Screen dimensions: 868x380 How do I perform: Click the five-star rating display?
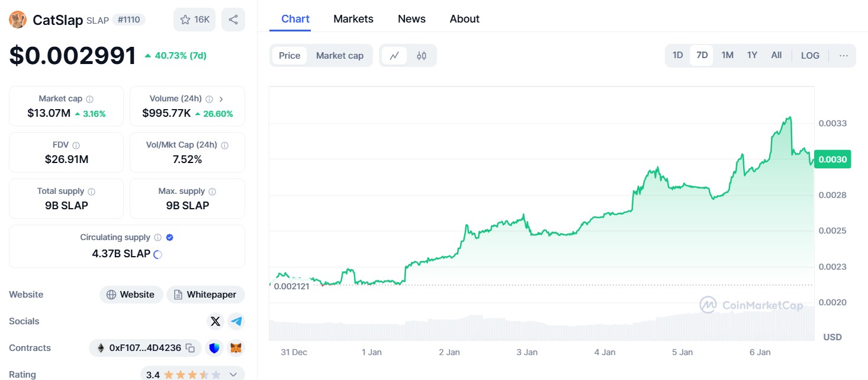pyautogui.click(x=192, y=375)
